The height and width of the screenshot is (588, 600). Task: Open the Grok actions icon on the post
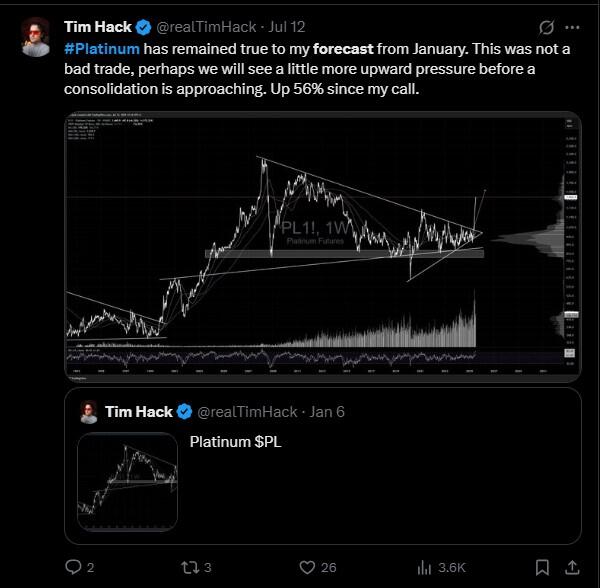[547, 27]
